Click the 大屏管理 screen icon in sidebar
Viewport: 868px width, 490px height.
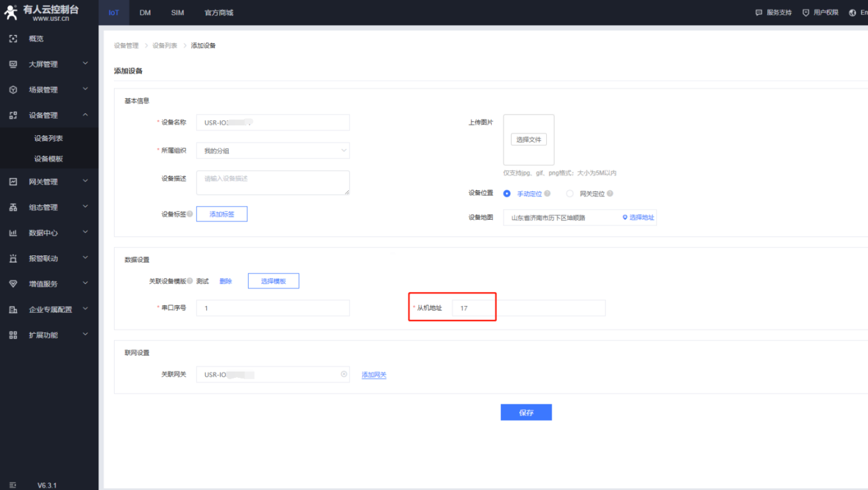[13, 64]
